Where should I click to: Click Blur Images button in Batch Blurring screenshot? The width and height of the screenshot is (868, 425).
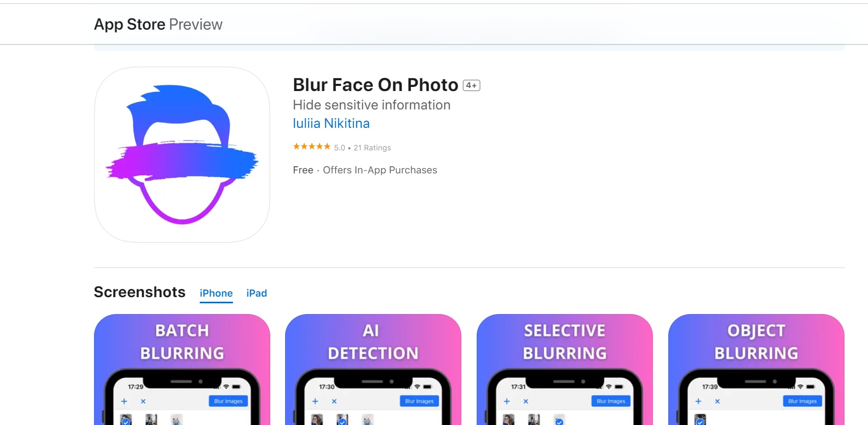tap(228, 401)
